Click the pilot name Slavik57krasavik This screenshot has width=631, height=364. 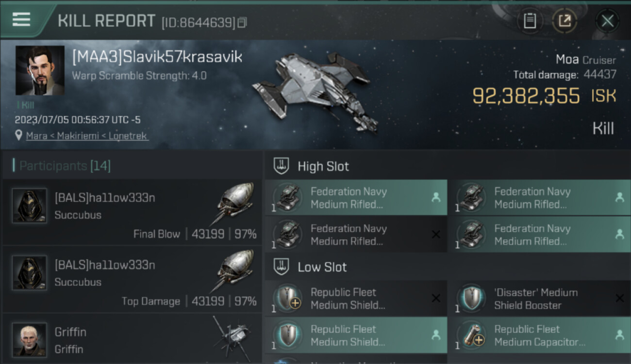[x=157, y=57]
